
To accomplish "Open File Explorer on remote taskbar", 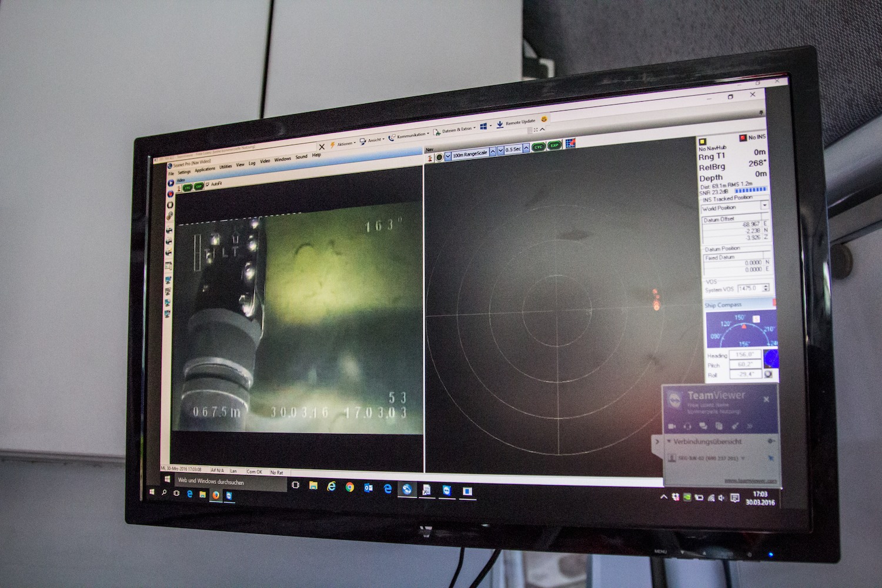I will point(313,486).
